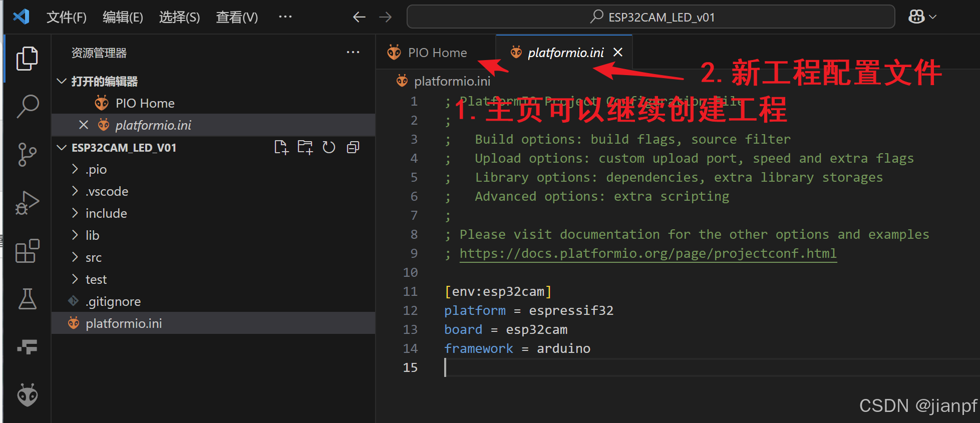
Task: Click the 'board = esp32cam' line
Action: [x=506, y=329]
